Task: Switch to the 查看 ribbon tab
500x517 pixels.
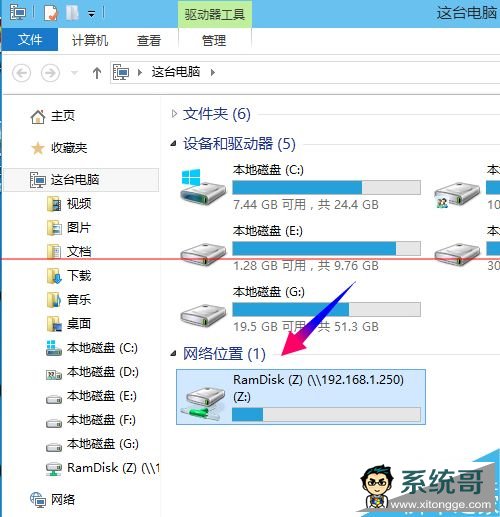Action: (149, 41)
